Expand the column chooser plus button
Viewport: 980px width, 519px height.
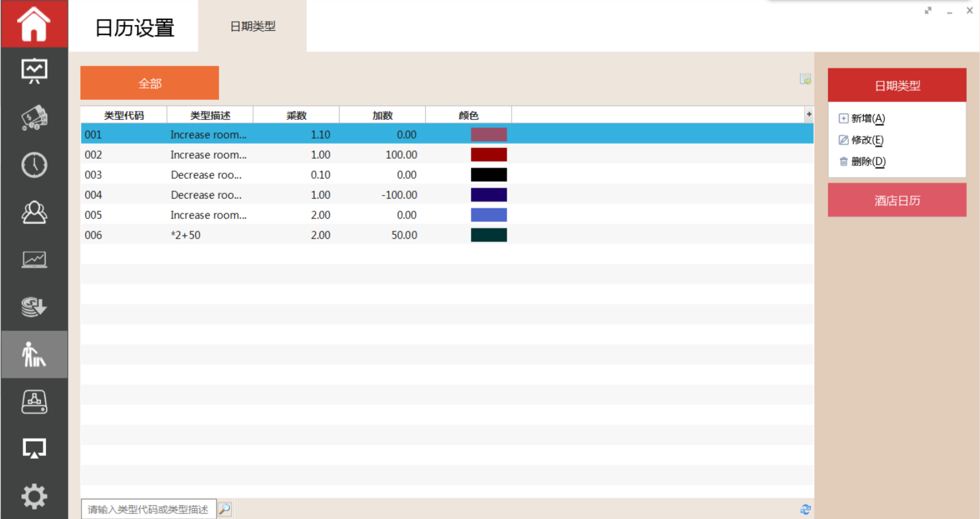[x=809, y=114]
